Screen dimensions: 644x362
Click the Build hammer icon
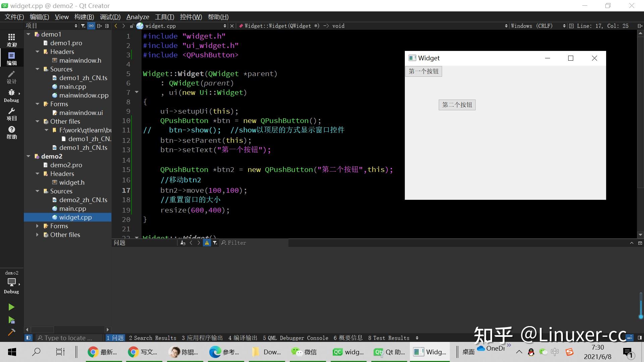click(11, 332)
